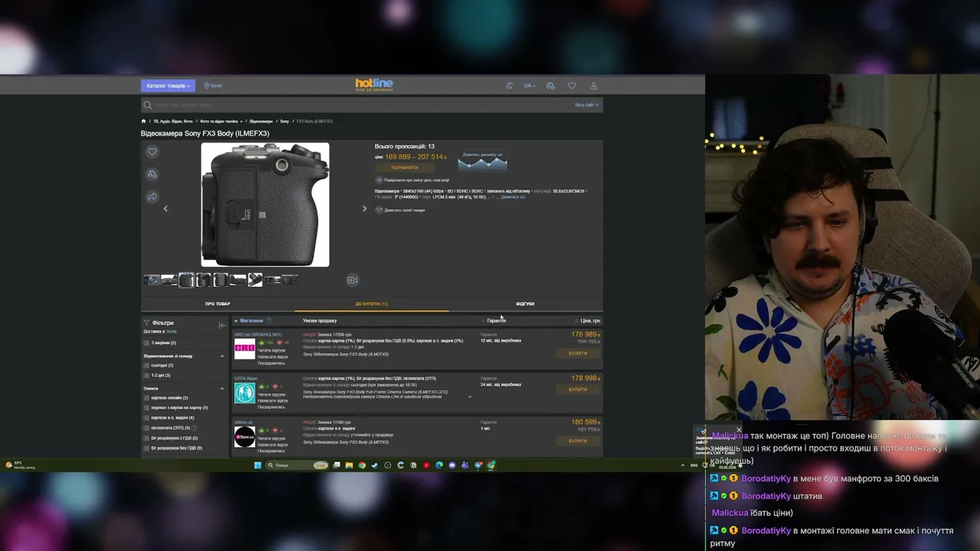Check the 'карткою в п. видачі (4)' filter
Viewport: 980px width, 551px height.
tap(146, 418)
